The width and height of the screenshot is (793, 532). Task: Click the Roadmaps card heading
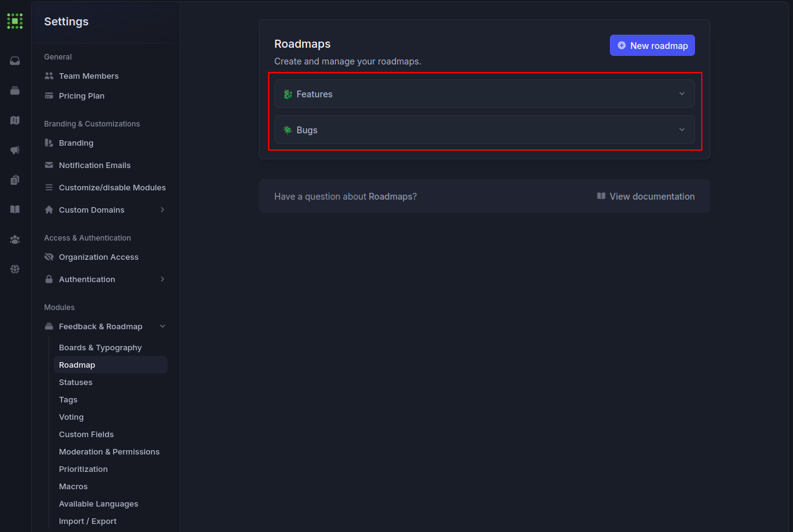coord(302,44)
